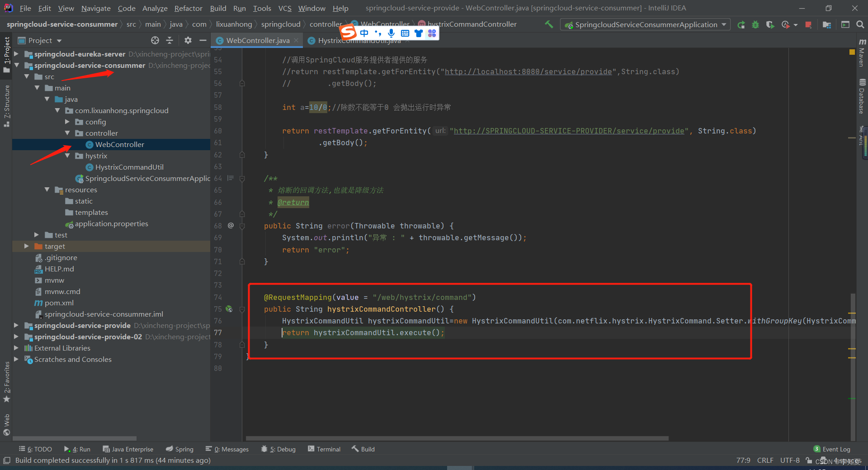The width and height of the screenshot is (868, 470).
Task: Switch to WebController.java editor tab
Action: coord(258,40)
